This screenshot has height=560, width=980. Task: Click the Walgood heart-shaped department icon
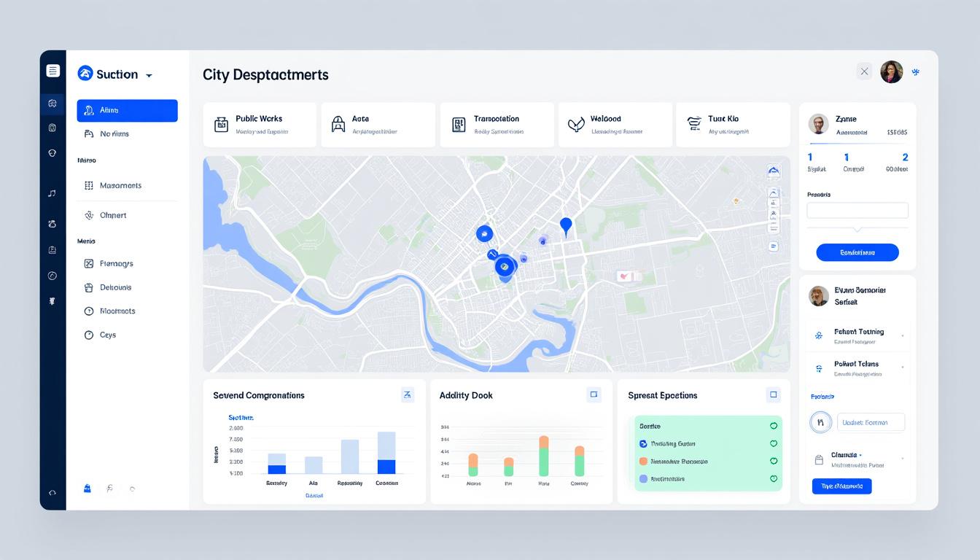(x=576, y=124)
